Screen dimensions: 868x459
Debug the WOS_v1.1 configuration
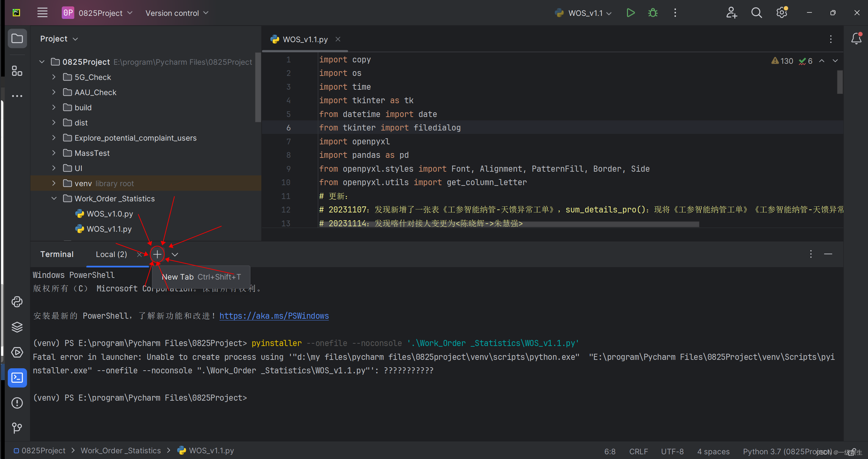click(x=653, y=13)
